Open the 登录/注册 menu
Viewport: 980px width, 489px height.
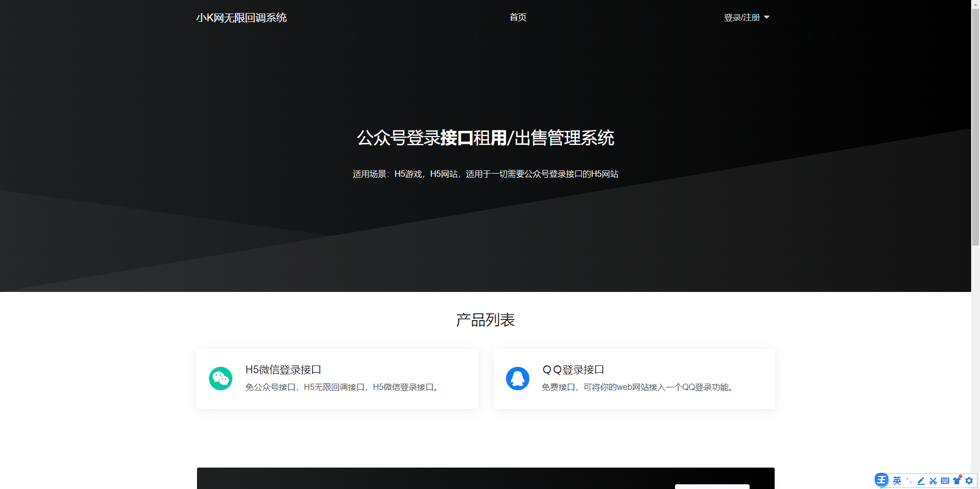(x=741, y=17)
